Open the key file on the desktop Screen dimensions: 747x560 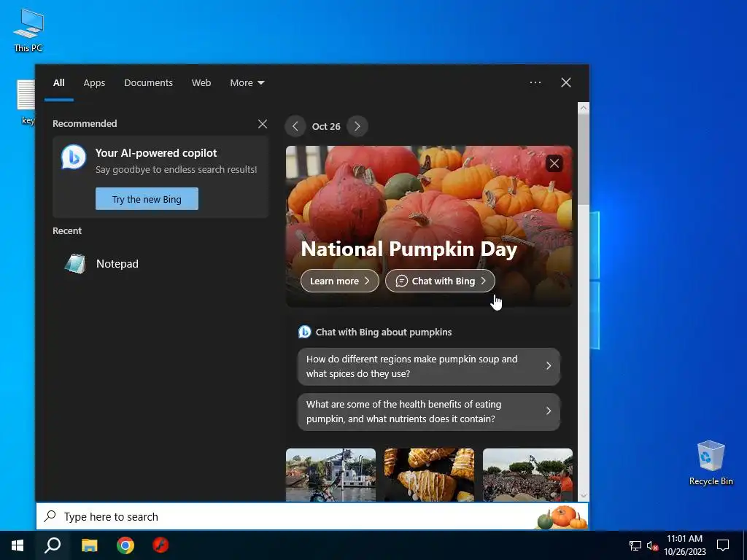tap(27, 102)
